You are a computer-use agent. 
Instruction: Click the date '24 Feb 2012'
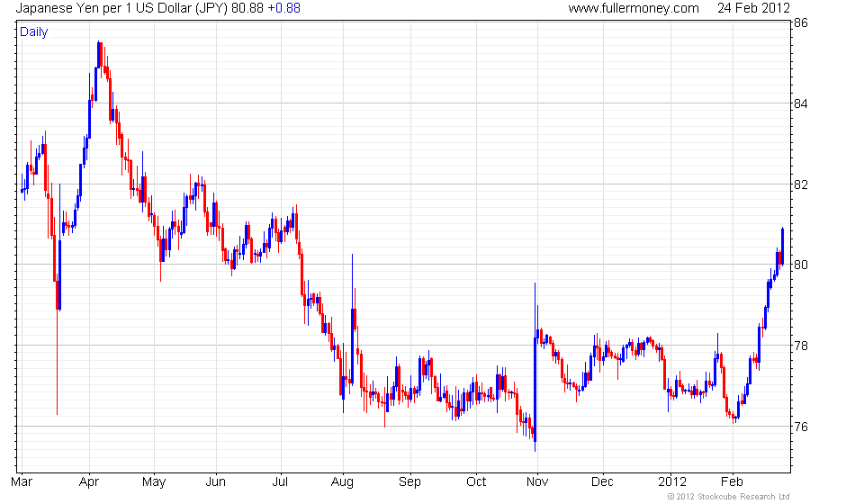click(753, 8)
